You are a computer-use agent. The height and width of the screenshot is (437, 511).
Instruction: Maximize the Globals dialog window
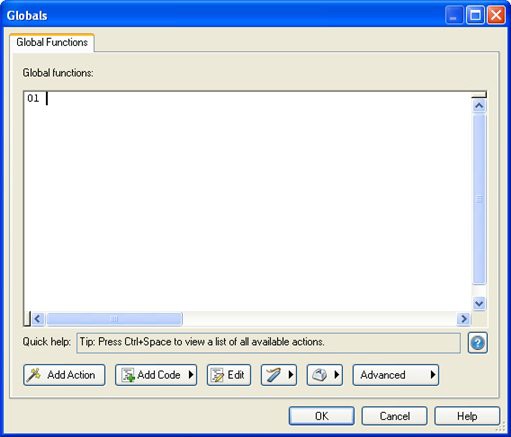click(x=475, y=15)
